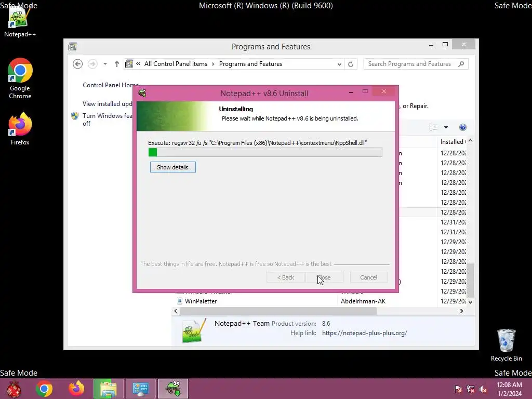Go up one level in Control Panel
Screen dimensions: 532x399
pos(117,64)
